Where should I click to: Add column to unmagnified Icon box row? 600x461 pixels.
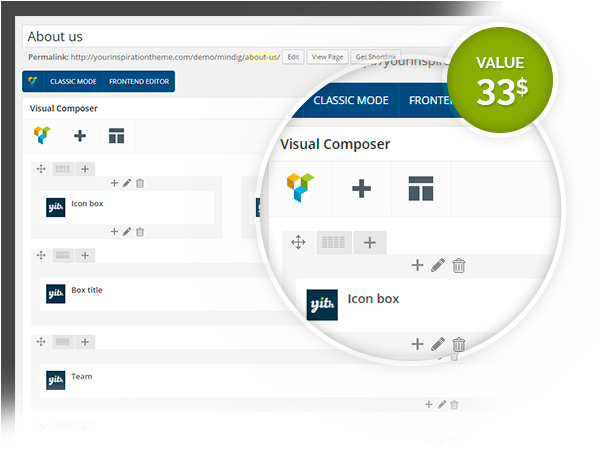[85, 169]
